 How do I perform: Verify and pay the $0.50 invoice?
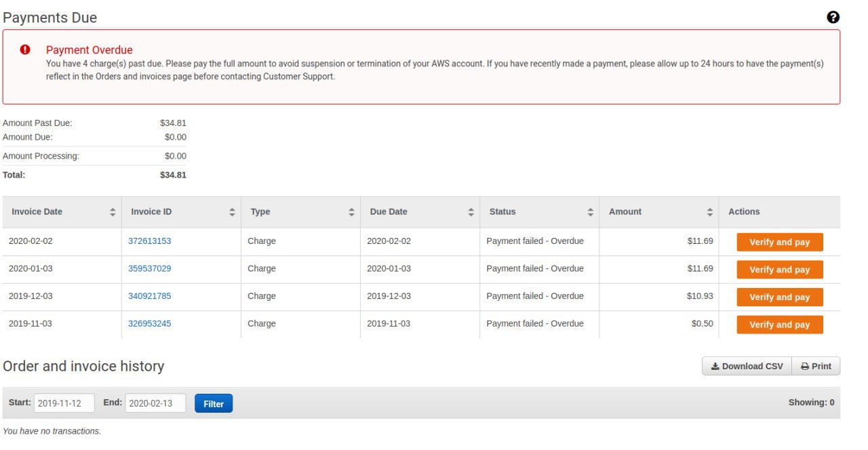point(779,325)
